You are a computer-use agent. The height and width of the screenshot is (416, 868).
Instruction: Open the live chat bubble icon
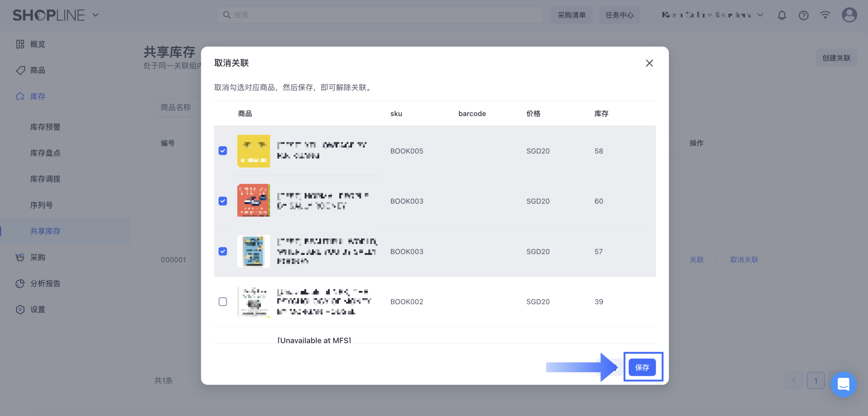point(843,384)
